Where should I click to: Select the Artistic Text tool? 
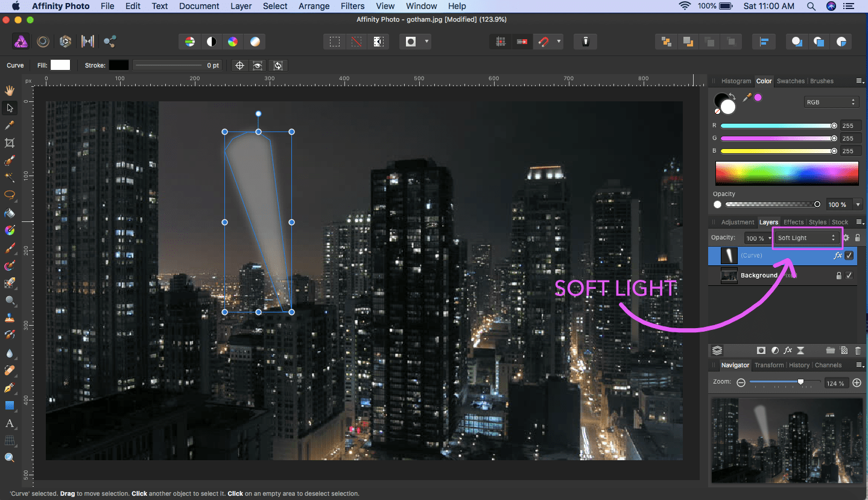point(10,424)
